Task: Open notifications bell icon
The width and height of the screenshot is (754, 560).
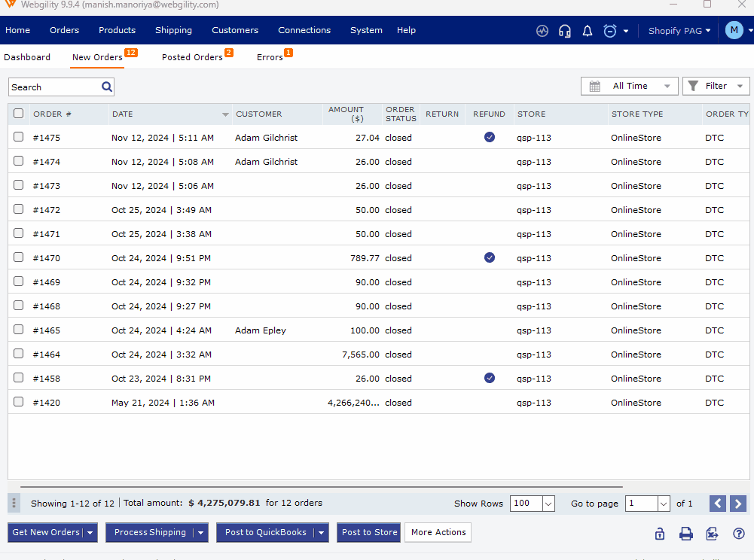Action: tap(588, 31)
